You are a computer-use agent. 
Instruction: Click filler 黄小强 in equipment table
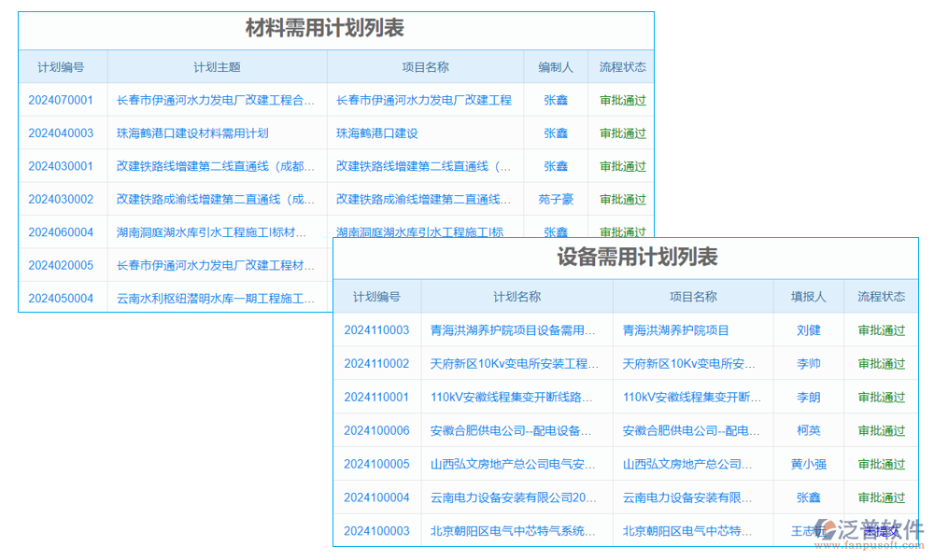click(808, 464)
